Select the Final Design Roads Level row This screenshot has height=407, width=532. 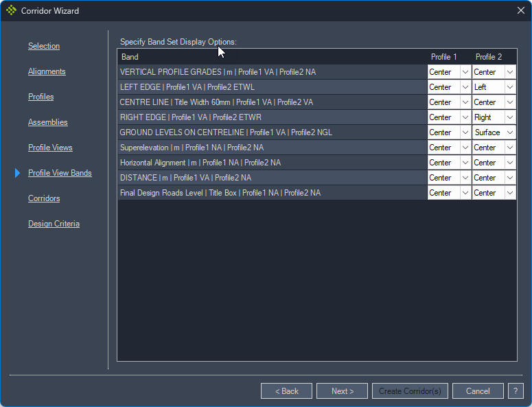(272, 193)
